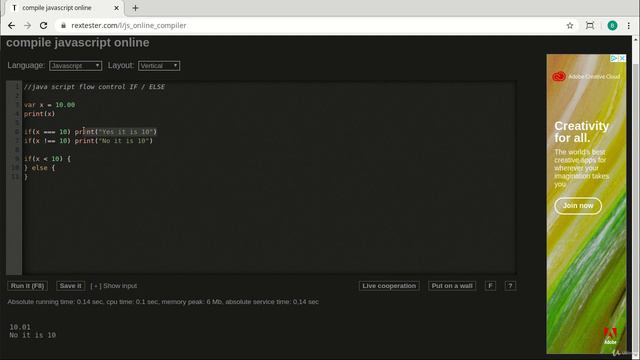Close the Adobe ad with the X icon
This screenshot has width=640, height=360.
[622, 58]
